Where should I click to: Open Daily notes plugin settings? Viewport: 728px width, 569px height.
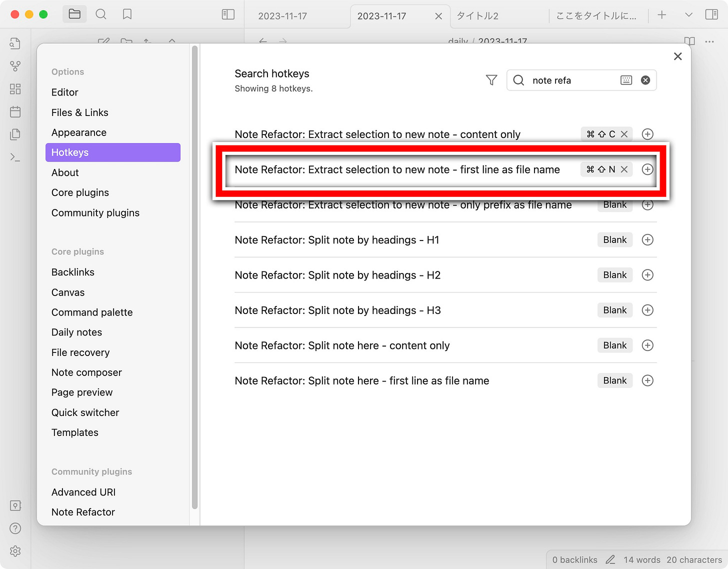click(113, 332)
